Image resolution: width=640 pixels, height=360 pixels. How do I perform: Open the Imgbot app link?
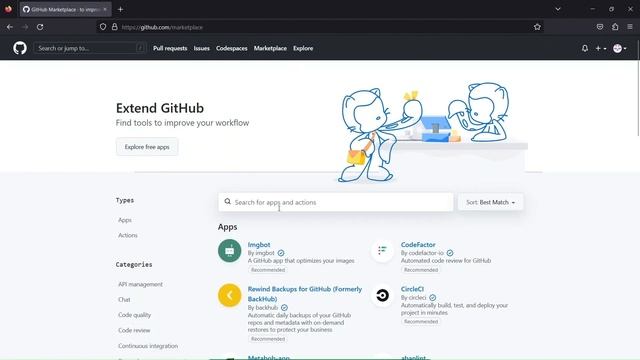[x=259, y=244]
